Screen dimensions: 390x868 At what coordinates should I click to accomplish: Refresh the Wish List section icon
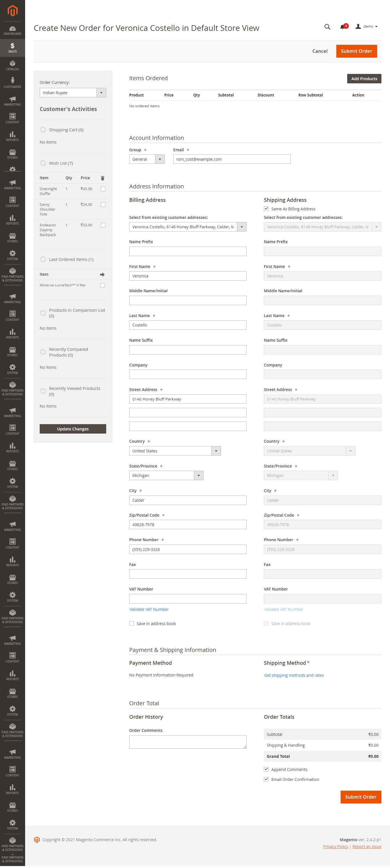click(x=43, y=163)
